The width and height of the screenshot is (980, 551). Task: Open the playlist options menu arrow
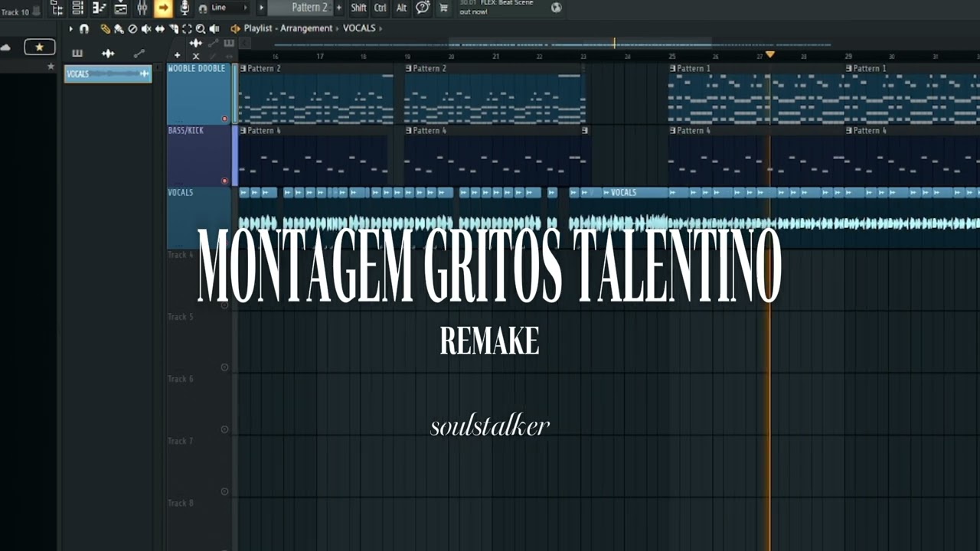point(70,29)
